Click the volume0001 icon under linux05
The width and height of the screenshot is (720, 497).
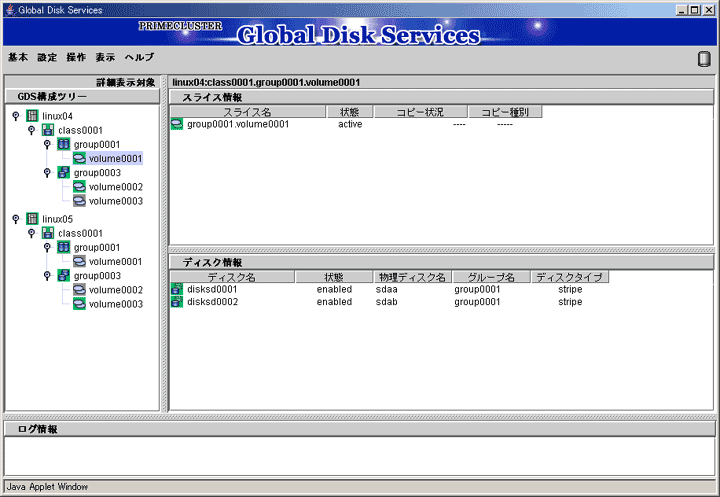(79, 261)
